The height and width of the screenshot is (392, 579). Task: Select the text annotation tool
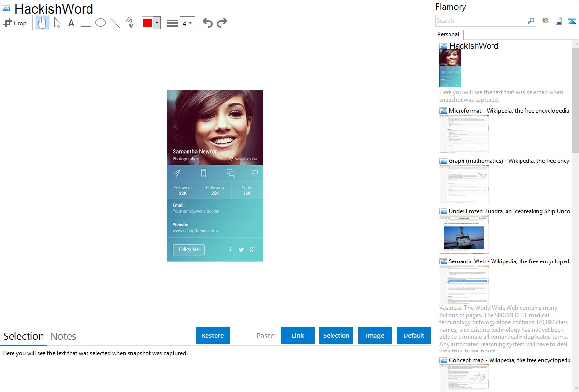point(71,23)
